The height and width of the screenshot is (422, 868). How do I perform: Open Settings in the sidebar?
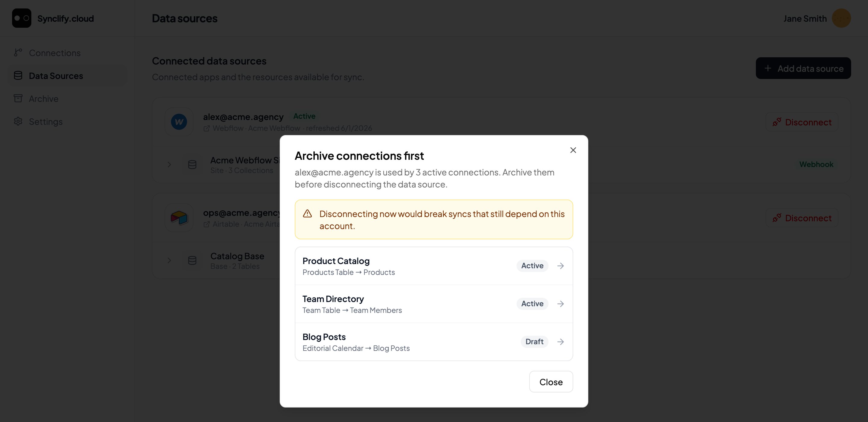point(67,122)
